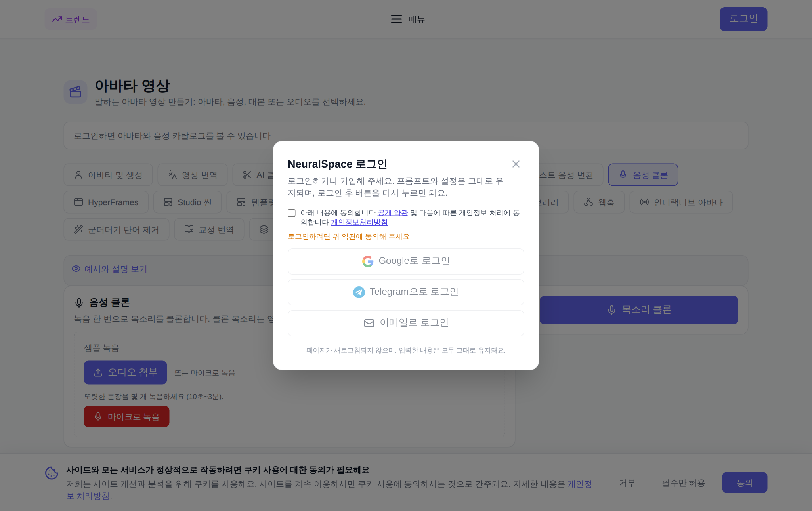The image size is (812, 511).
Task: Click the 또는 마이크로 녹음 text
Action: click(205, 373)
